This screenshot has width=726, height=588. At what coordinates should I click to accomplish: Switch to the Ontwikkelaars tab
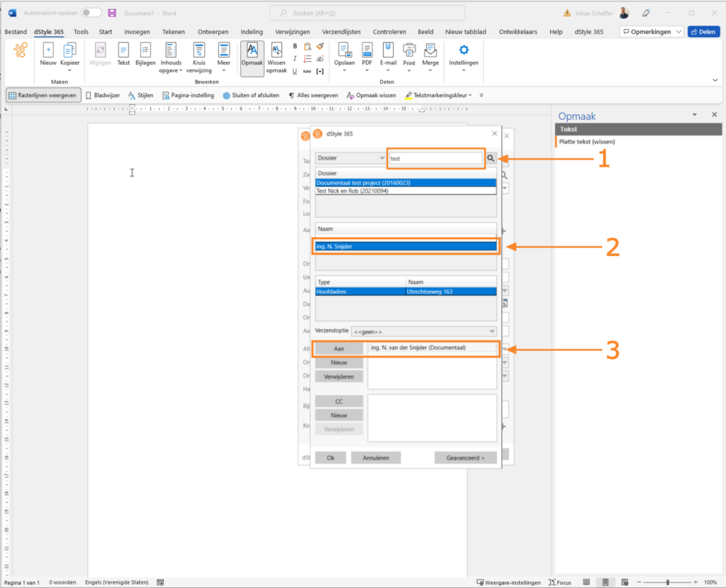coord(518,31)
